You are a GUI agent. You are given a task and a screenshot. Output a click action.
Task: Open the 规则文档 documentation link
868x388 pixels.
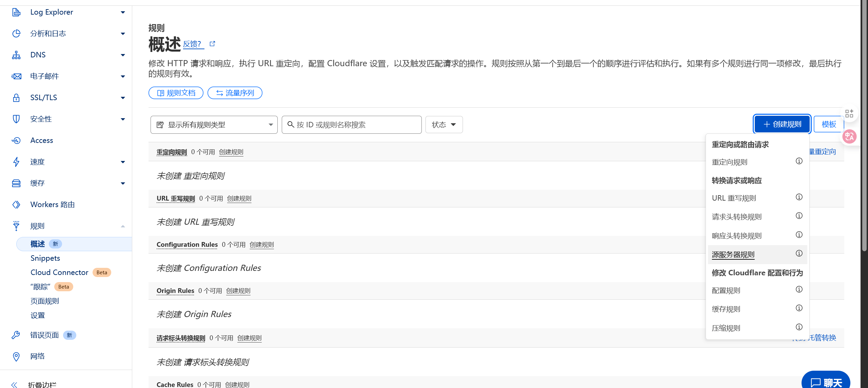tap(176, 93)
